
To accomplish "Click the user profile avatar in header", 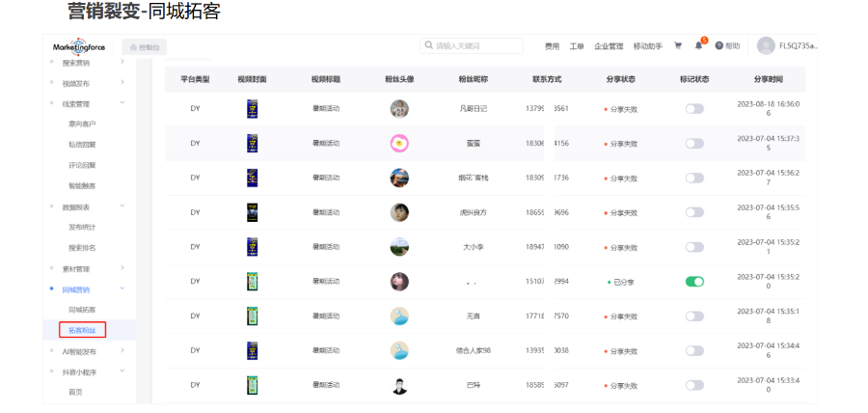I will 766,46.
